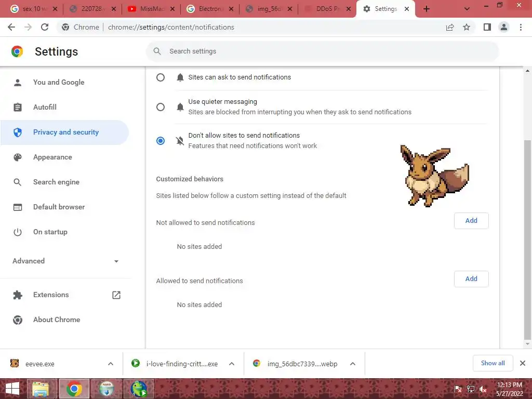This screenshot has height=399, width=532.
Task: Open About Chrome page
Action: [64, 320]
